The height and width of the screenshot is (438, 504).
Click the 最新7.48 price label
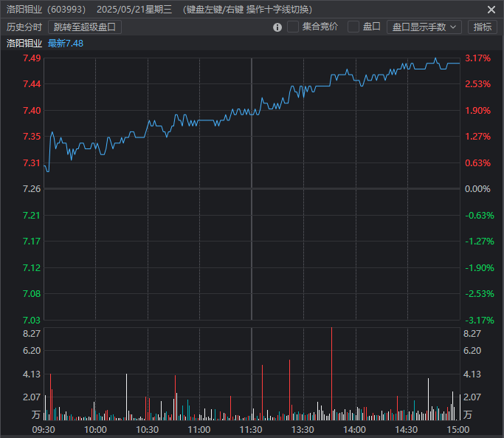(x=66, y=43)
